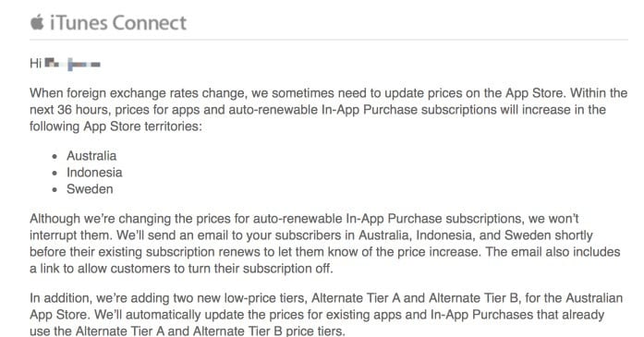The image size is (644, 337).
Task: Click the blurred recipient name after Hi
Action: point(72,64)
